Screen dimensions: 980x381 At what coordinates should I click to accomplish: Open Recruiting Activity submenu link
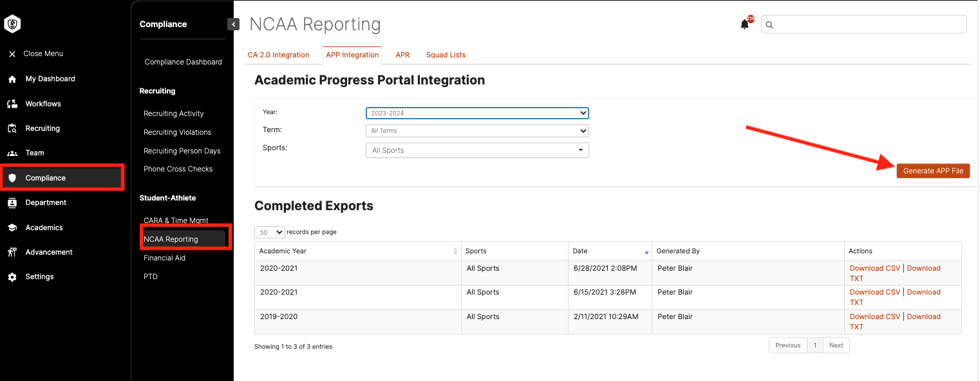pyautogui.click(x=173, y=114)
